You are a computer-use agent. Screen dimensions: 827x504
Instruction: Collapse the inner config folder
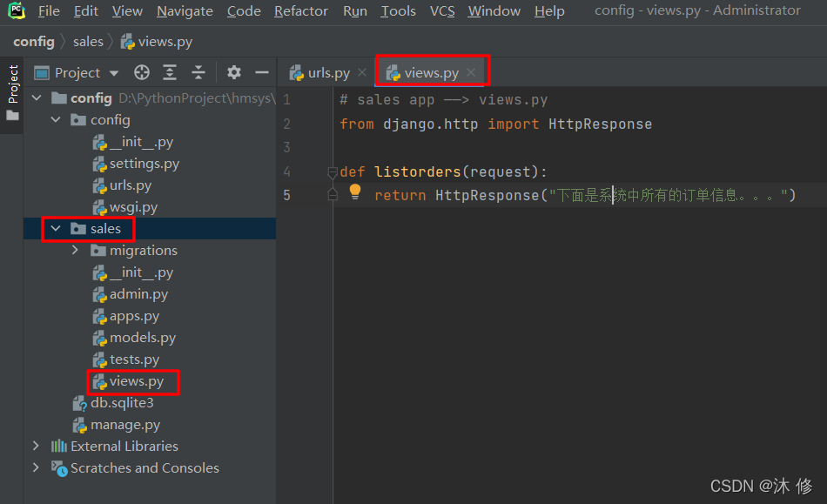pos(56,119)
